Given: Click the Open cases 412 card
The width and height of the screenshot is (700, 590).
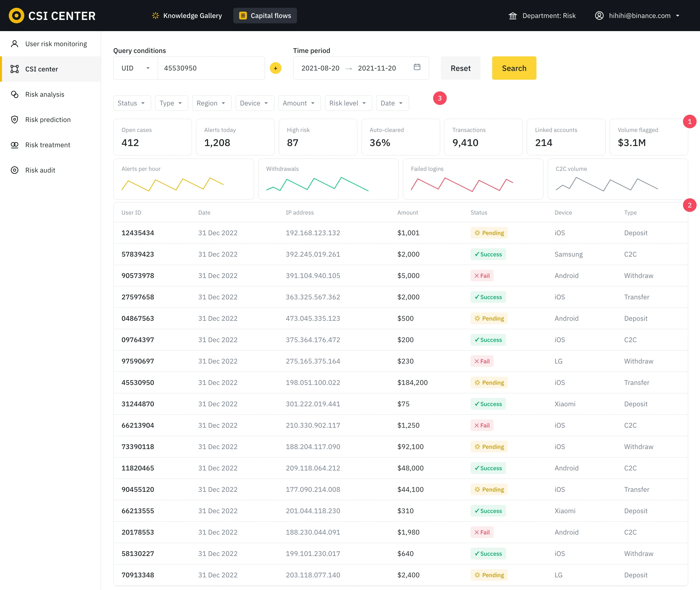Looking at the screenshot, I should tap(153, 137).
